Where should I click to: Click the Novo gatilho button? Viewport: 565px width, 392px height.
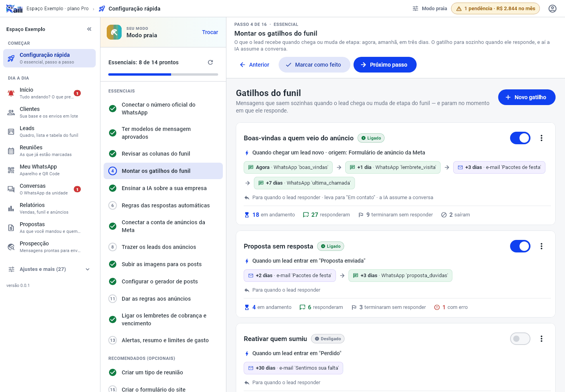[527, 97]
